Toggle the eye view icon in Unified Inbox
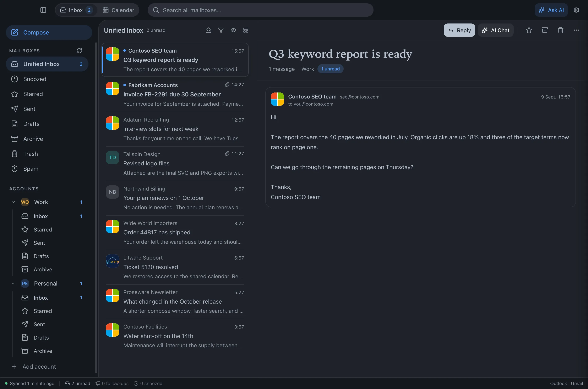Image resolution: width=588 pixels, height=389 pixels. pyautogui.click(x=233, y=30)
